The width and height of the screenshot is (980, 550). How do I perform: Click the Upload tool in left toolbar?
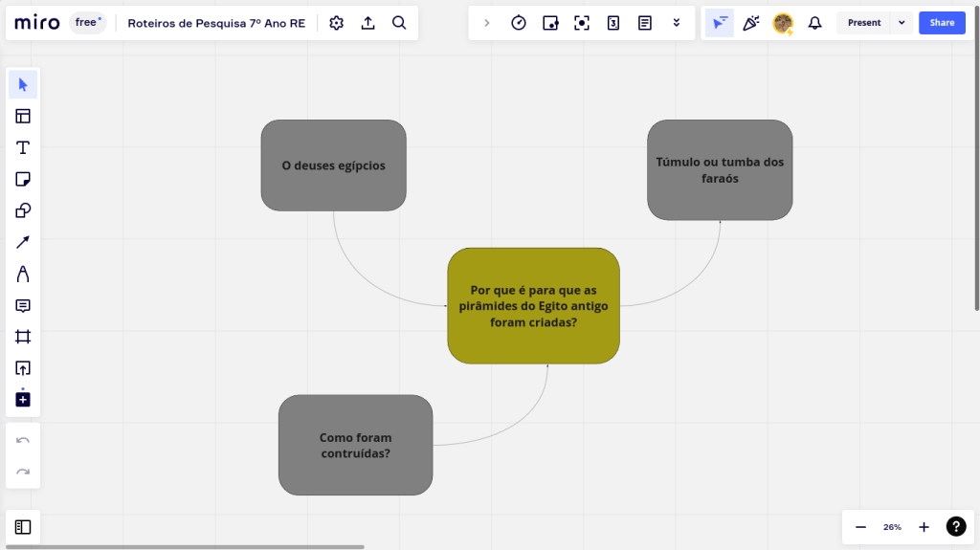23,368
